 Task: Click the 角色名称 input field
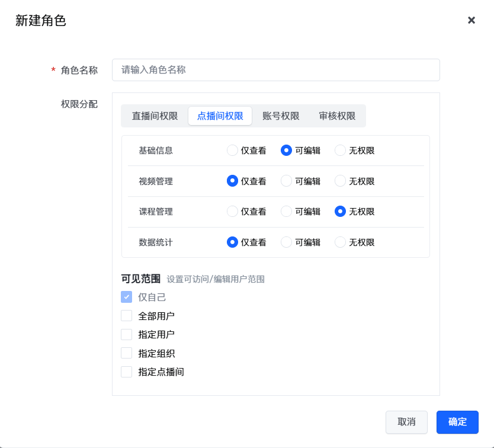(275, 70)
